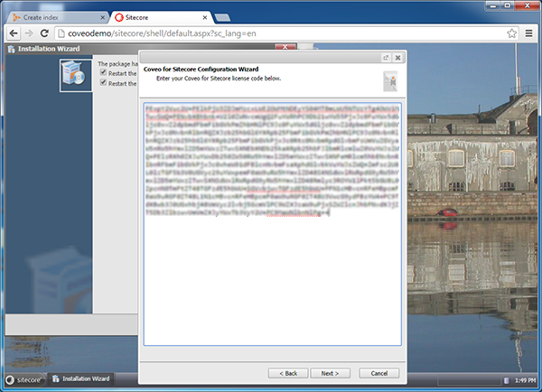Click the browser forward arrow
542x392 pixels.
click(29, 33)
